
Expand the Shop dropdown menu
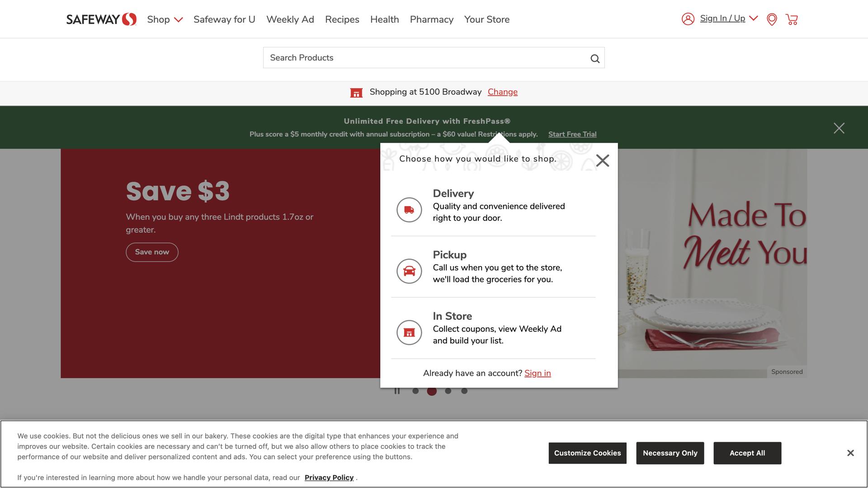pos(165,19)
